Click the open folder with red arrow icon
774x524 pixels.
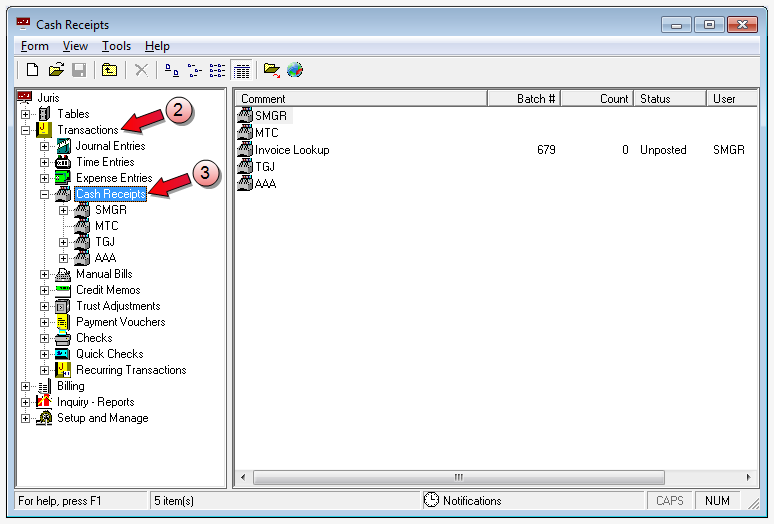point(271,70)
